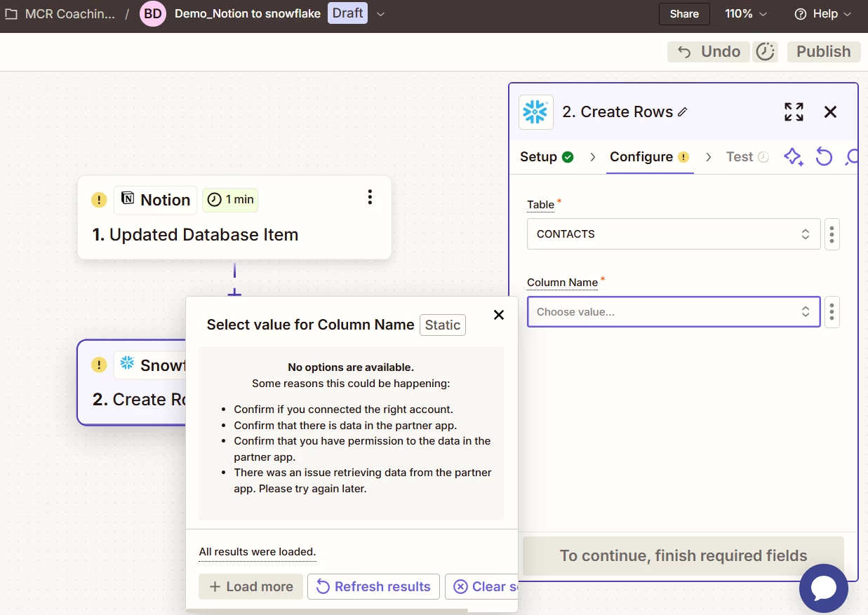Expand the step panel to full screen
868x615 pixels.
pyautogui.click(x=794, y=111)
